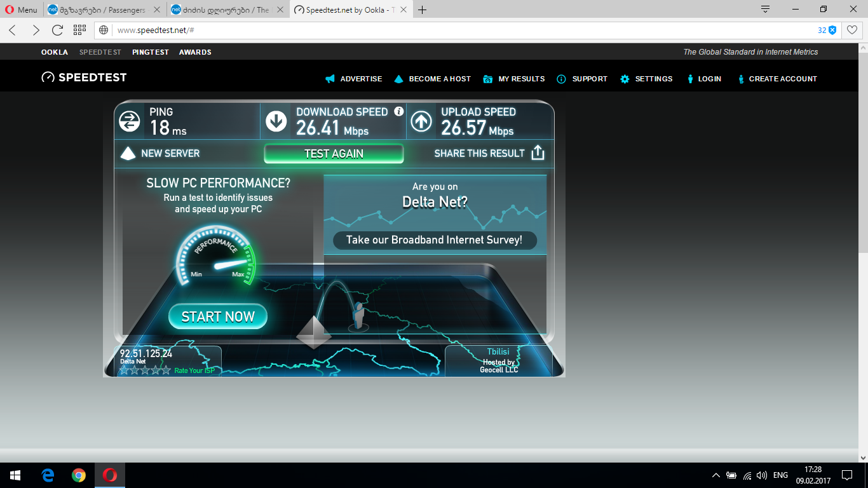Open the Windows Start menu

tap(15, 475)
